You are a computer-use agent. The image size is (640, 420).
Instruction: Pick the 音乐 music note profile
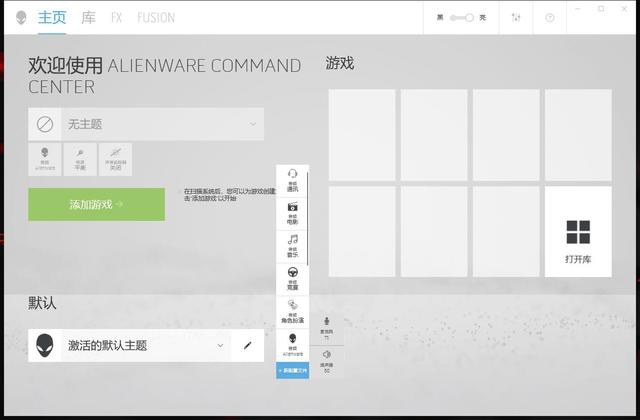[x=292, y=247]
